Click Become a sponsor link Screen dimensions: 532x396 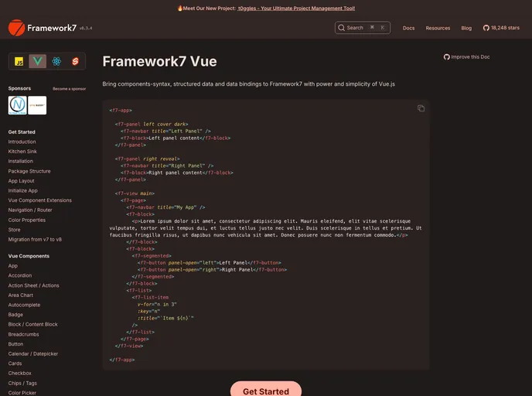pyautogui.click(x=70, y=89)
